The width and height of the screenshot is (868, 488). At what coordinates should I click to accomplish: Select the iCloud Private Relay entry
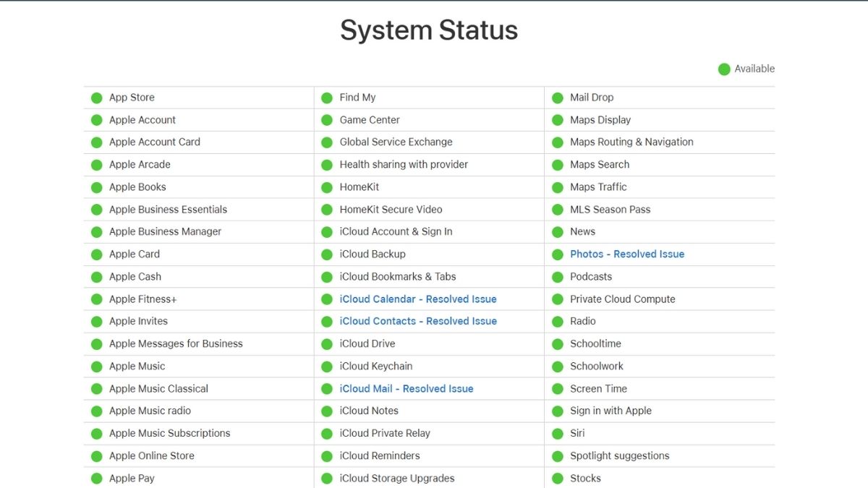pos(385,434)
